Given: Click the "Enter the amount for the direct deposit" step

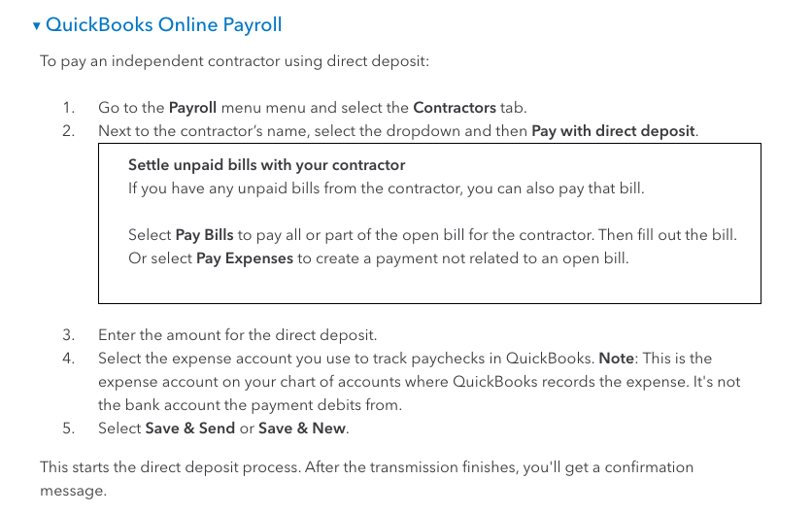Looking at the screenshot, I should click(x=237, y=335).
